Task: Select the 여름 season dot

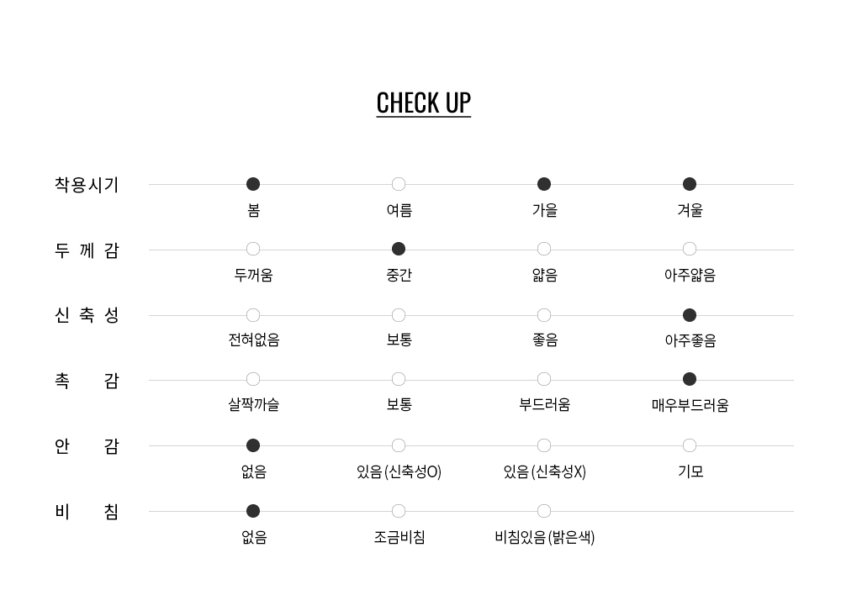Action: pos(399,184)
